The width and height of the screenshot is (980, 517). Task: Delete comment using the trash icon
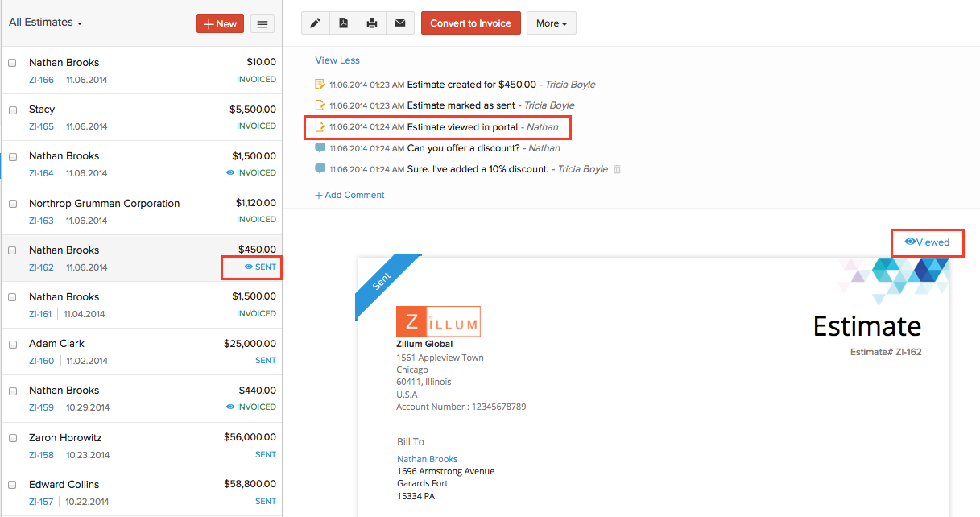(618, 169)
